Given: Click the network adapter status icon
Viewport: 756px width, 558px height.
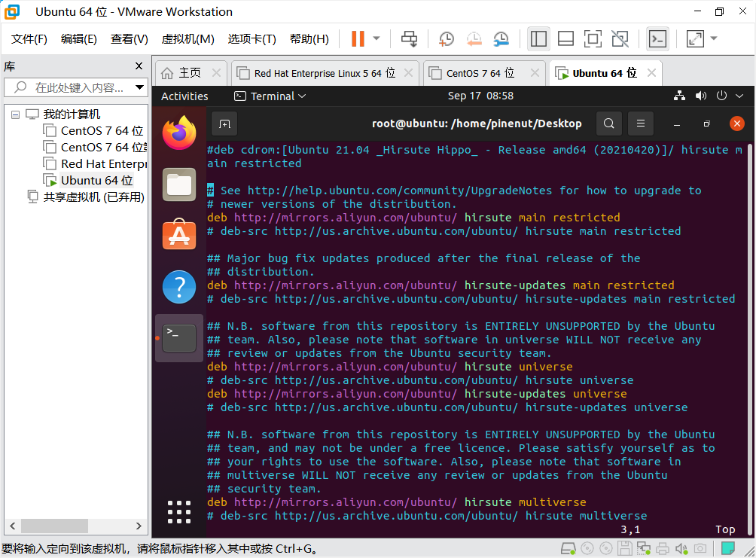Looking at the screenshot, I should [644, 548].
